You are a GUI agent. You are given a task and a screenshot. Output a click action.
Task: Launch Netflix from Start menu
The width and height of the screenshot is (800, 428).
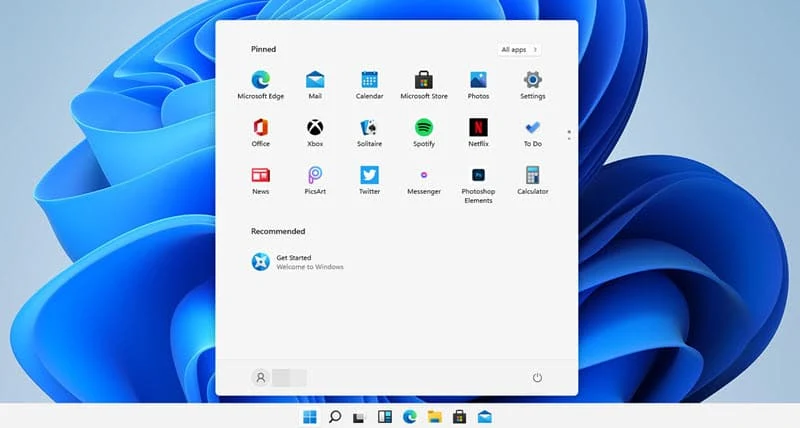click(x=478, y=133)
